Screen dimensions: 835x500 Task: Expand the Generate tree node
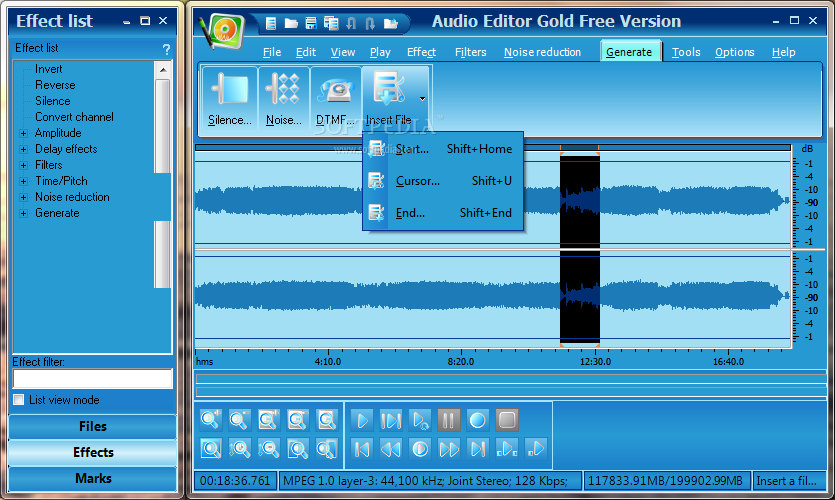(23, 213)
